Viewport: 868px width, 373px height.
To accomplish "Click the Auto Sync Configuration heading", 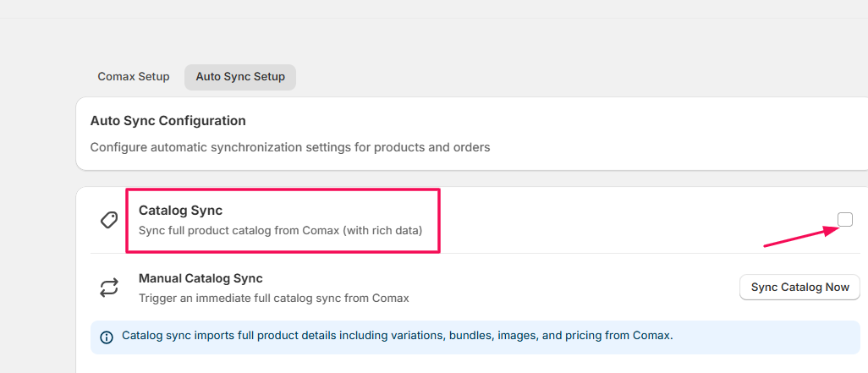I will coord(168,121).
